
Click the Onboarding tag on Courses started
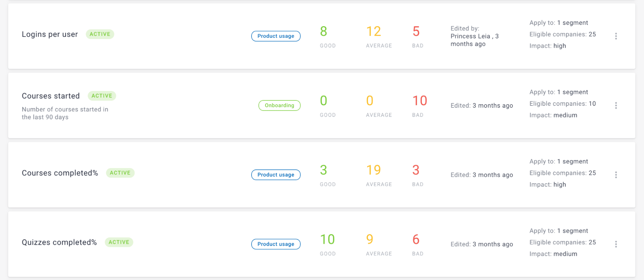(279, 105)
